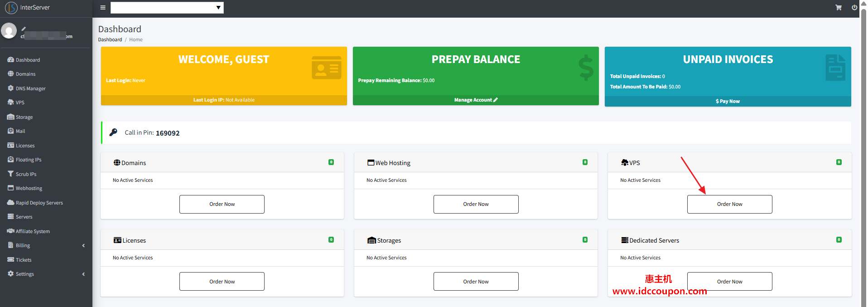Open the shopping cart icon
This screenshot has width=868, height=307.
pos(839,8)
